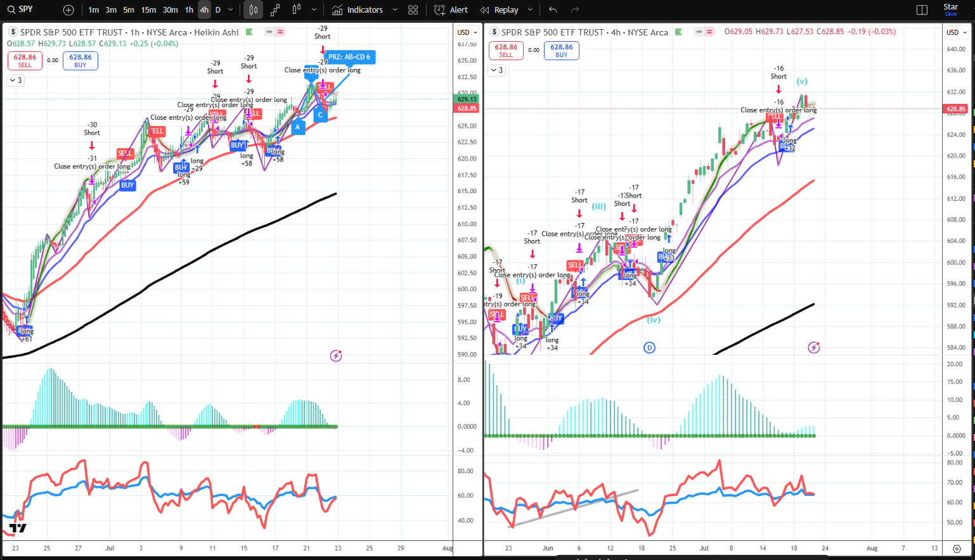Select the 30m timeframe

170,10
